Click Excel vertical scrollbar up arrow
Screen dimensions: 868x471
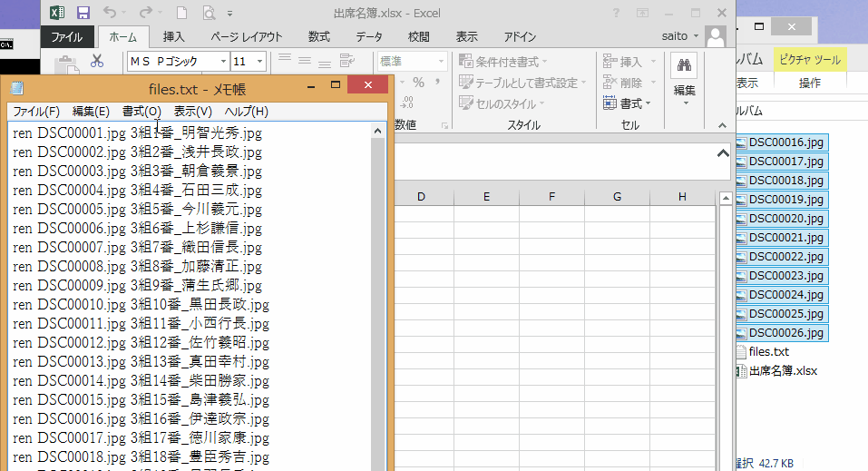726,198
